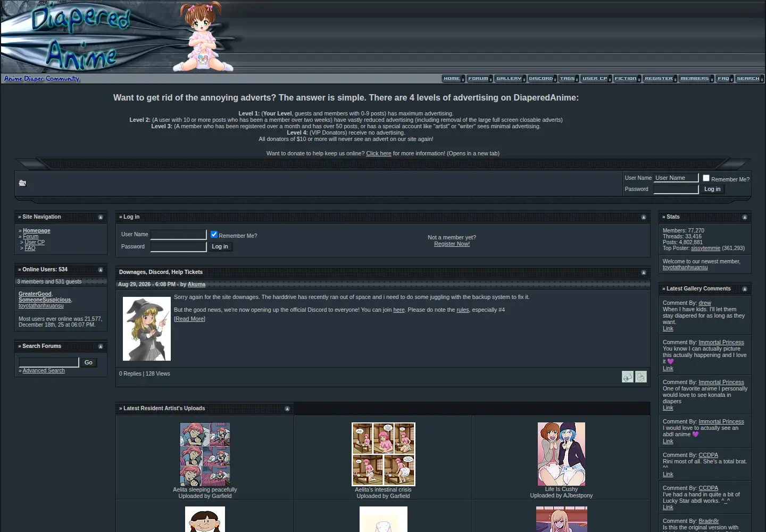The image size is (766, 532).
Task: Uncheck Remember Me in the center Log in panel
Action: 214,235
